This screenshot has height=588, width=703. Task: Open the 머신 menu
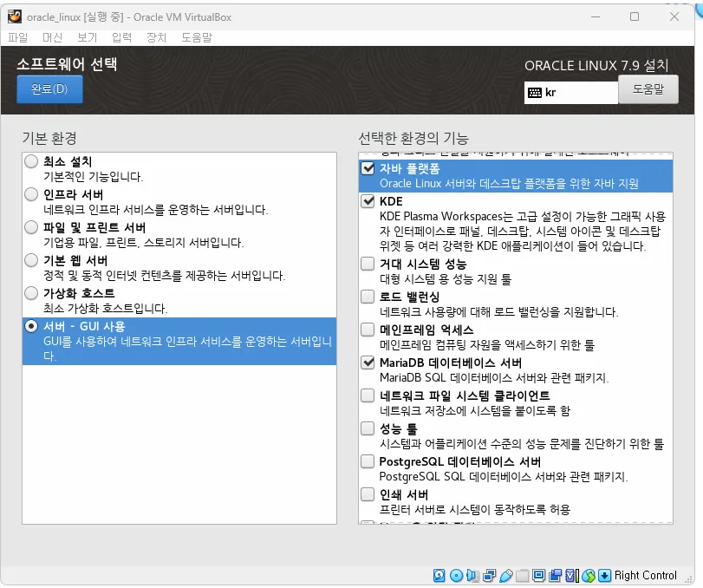tap(53, 37)
